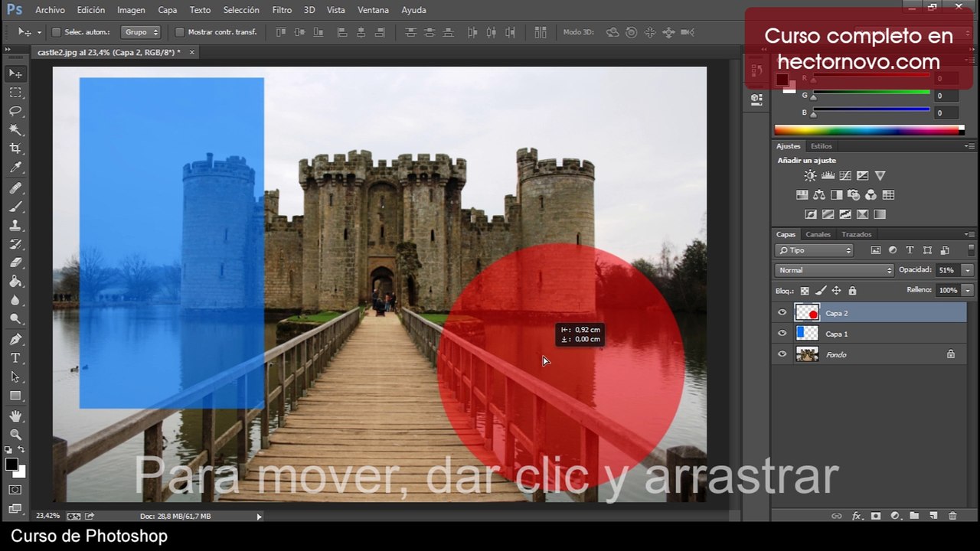Screen dimensions: 980x551
Task: Toggle lock image pixels brush icon
Action: [821, 291]
